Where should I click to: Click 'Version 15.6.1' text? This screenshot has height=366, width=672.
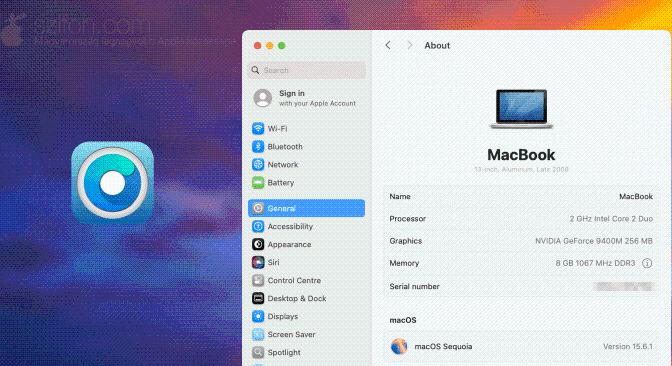coord(628,346)
